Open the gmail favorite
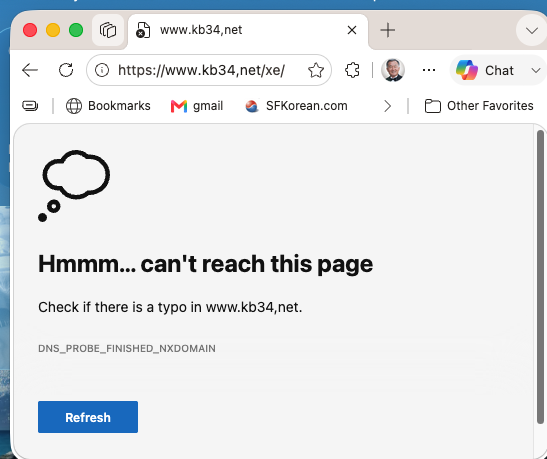The width and height of the screenshot is (547, 459). tap(197, 106)
